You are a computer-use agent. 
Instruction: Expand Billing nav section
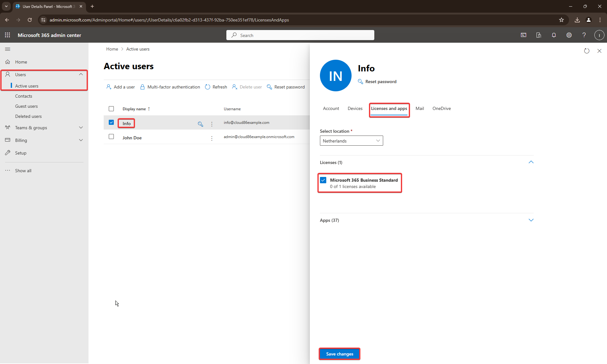pyautogui.click(x=81, y=140)
